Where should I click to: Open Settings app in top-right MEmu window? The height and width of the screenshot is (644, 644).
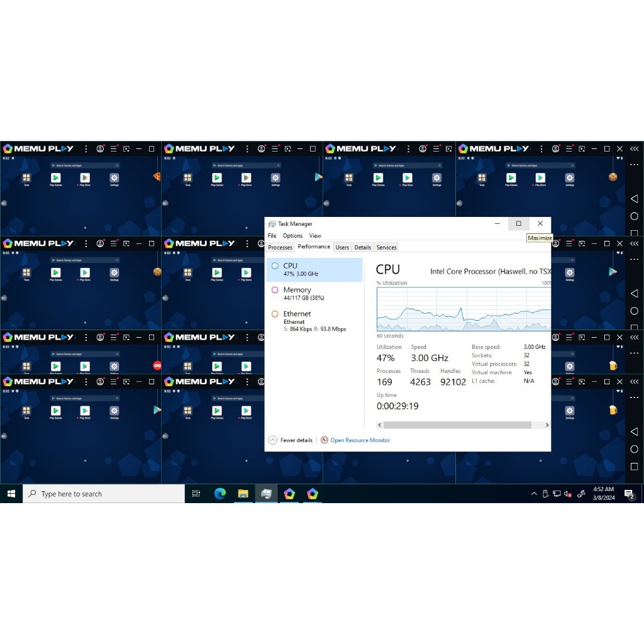coord(570,179)
